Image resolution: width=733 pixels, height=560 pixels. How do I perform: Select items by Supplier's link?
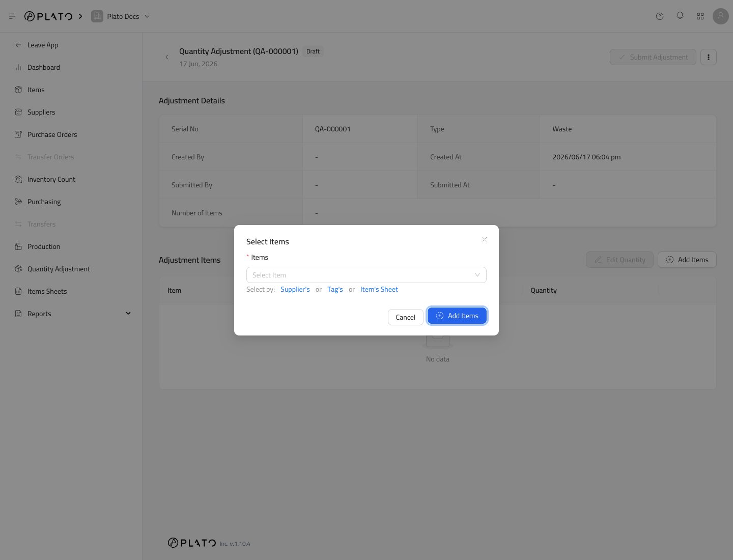click(x=295, y=289)
